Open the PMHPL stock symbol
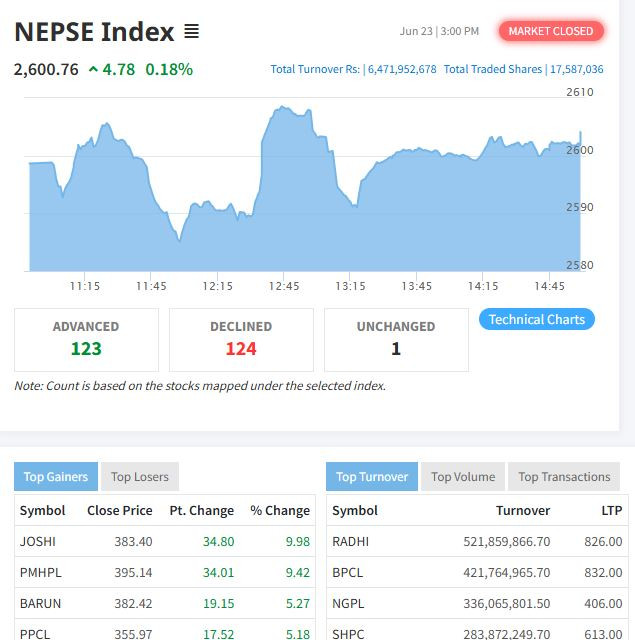 [41, 572]
